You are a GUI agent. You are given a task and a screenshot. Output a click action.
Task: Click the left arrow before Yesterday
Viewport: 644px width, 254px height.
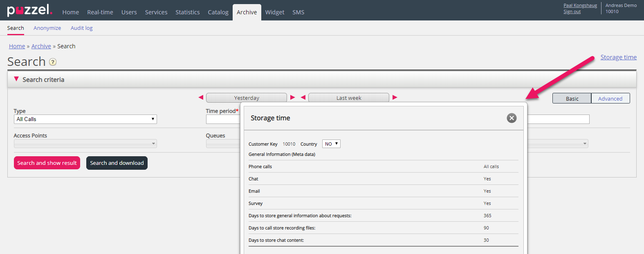201,97
